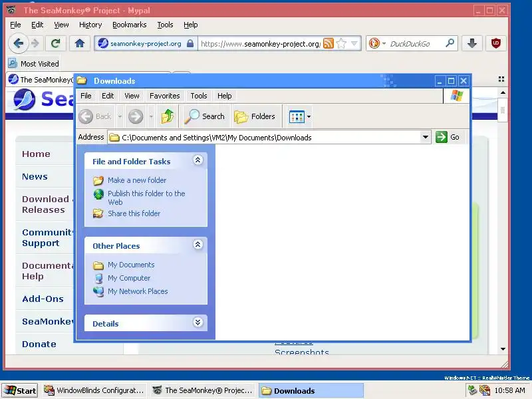Click the Explorer Forward button
The width and height of the screenshot is (532, 399).
tap(136, 116)
